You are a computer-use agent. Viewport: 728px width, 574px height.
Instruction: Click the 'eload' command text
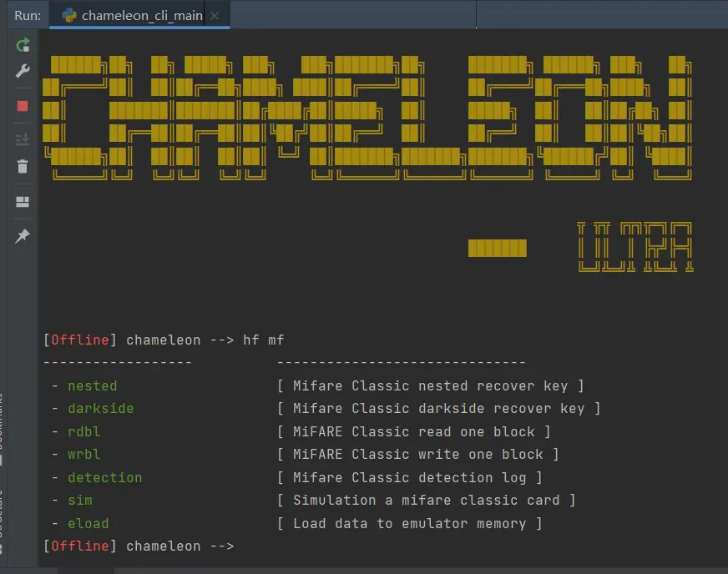point(88,523)
